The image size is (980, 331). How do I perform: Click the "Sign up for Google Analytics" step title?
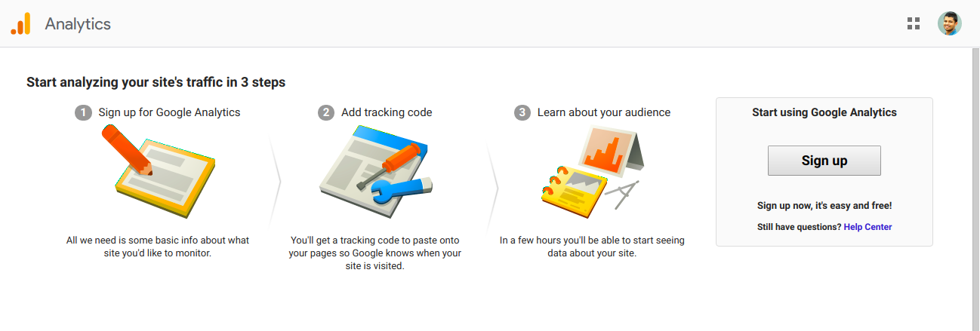coord(169,112)
